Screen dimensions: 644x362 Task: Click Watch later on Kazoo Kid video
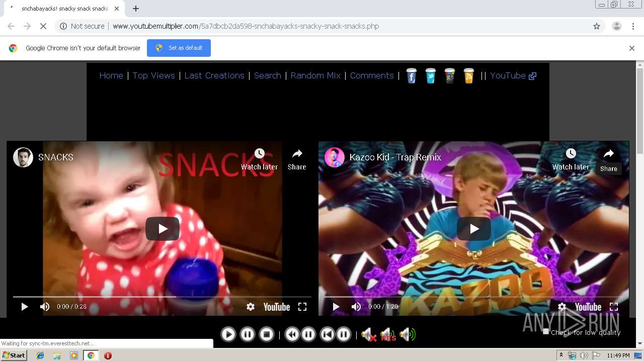571,159
